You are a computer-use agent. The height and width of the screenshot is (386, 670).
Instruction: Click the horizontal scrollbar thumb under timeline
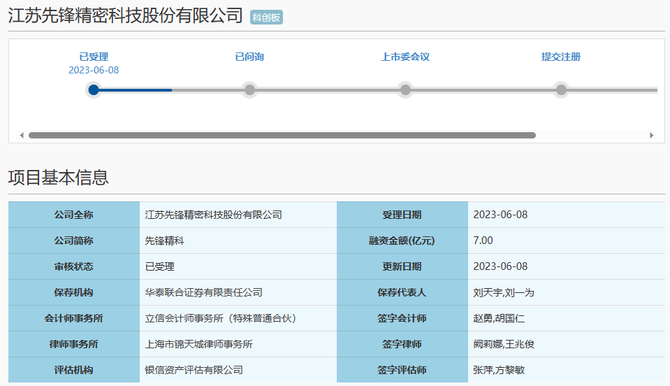(x=282, y=135)
